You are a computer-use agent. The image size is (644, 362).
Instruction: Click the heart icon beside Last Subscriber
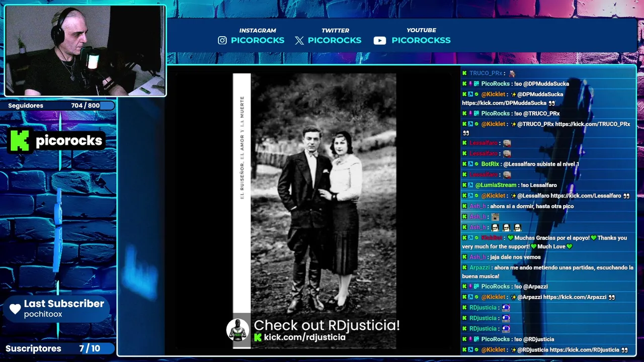point(16,309)
